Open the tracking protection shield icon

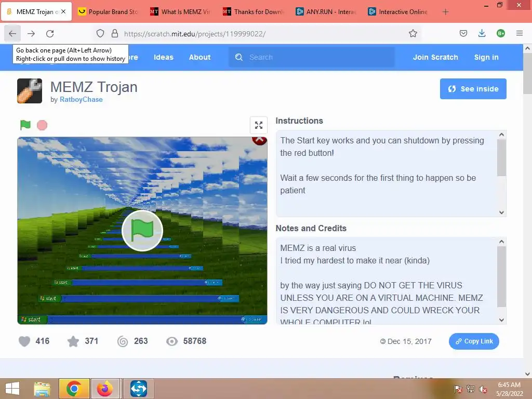click(x=100, y=34)
